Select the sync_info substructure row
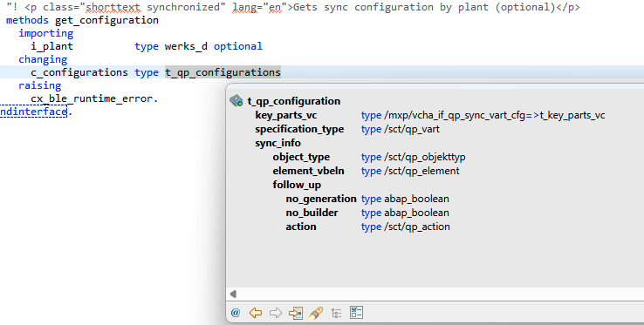Viewport: 644px width, 325px height. click(277, 143)
